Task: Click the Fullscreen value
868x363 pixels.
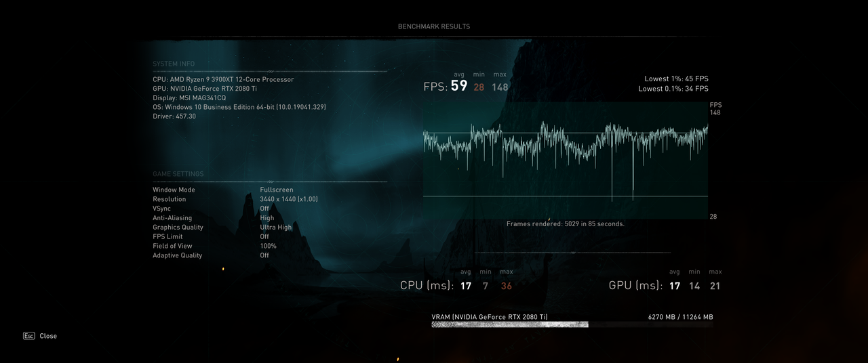Action: [x=277, y=190]
